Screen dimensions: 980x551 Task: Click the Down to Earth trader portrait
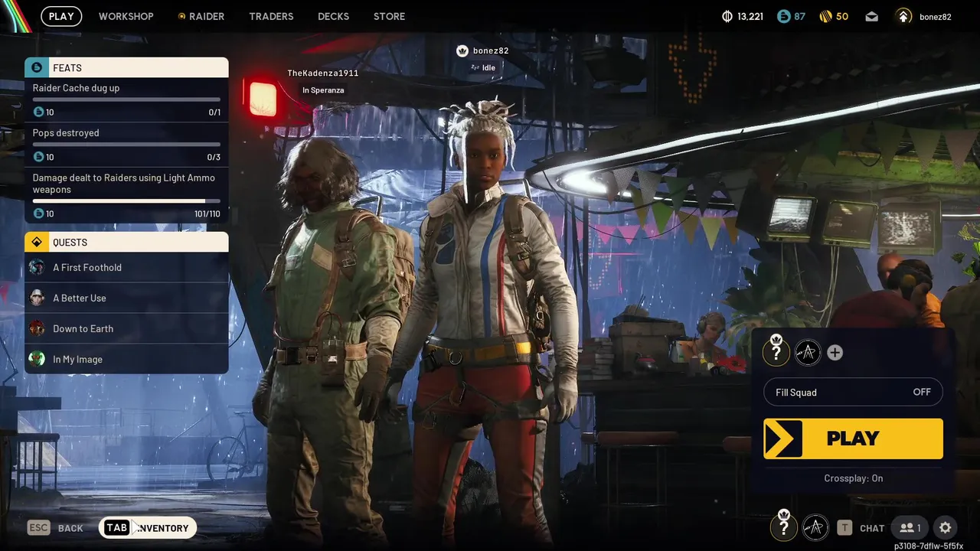(x=37, y=328)
